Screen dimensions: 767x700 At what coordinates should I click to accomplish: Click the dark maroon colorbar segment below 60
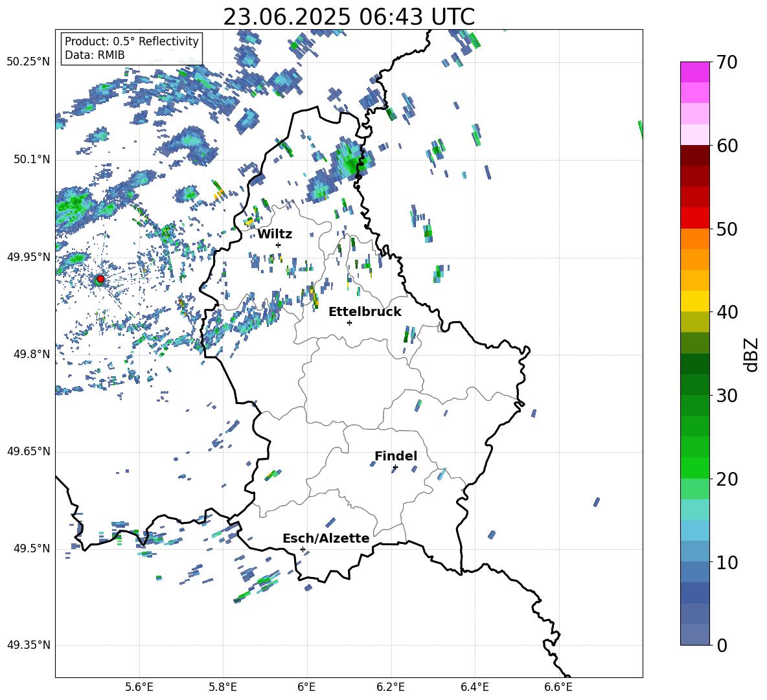(694, 155)
